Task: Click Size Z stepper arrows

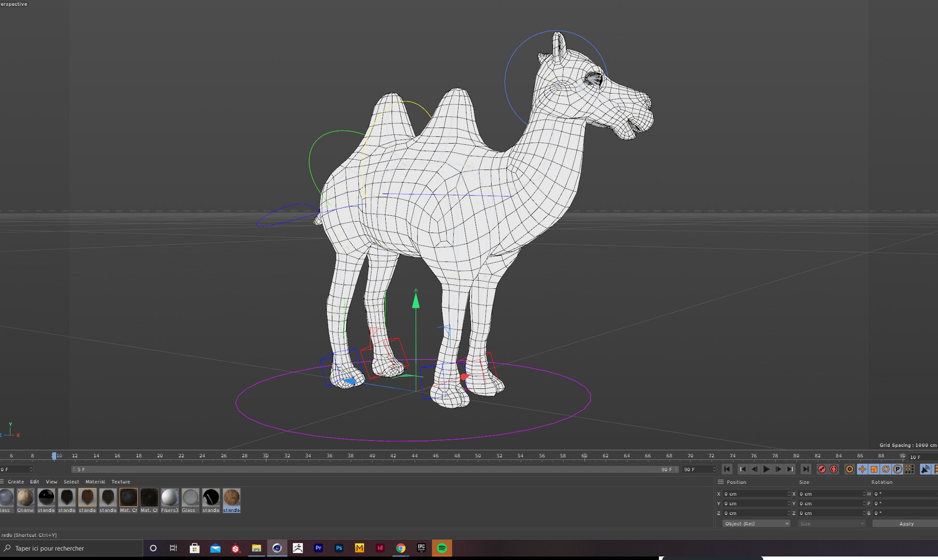Action: point(864,513)
